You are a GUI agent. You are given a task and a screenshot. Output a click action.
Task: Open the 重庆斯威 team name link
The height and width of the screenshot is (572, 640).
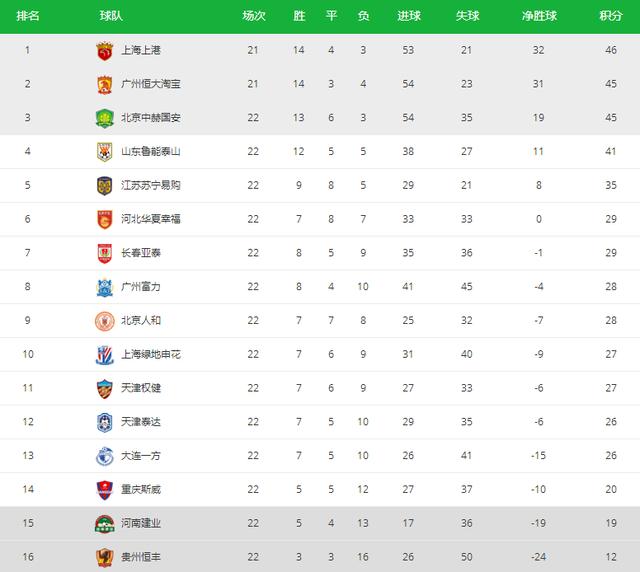(x=141, y=490)
